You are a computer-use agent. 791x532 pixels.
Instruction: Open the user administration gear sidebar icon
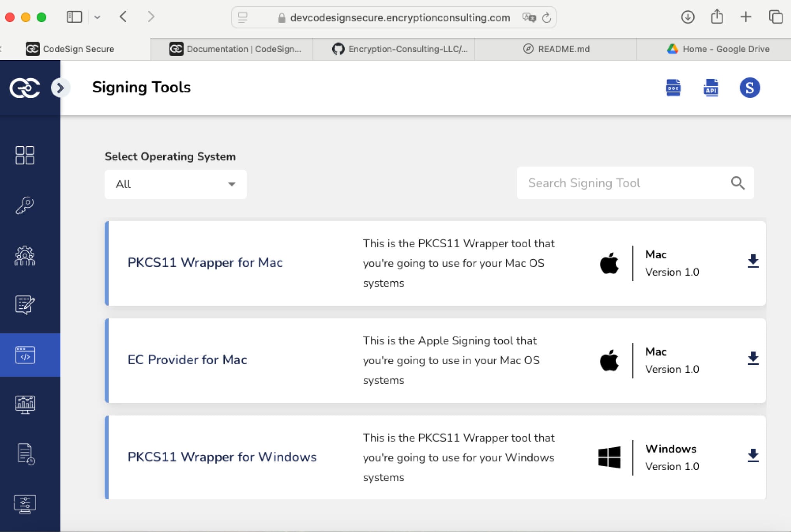point(25,256)
